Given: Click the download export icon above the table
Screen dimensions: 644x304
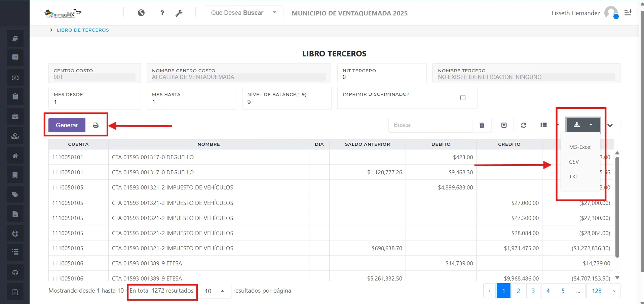Looking at the screenshot, I should tap(577, 125).
